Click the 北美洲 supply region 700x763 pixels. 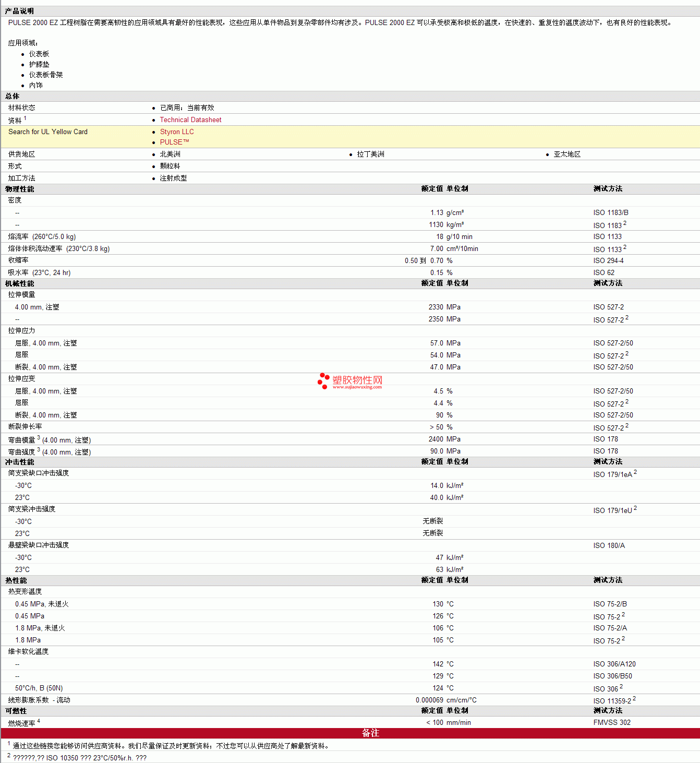(170, 154)
